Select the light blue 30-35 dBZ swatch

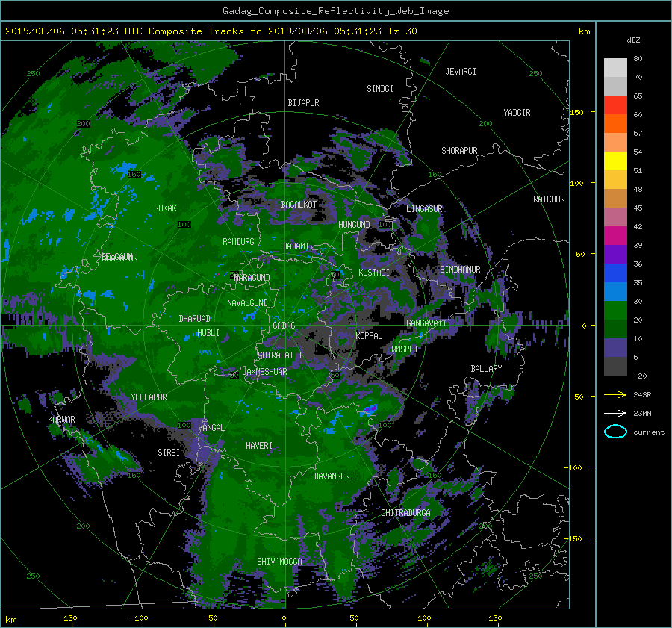[x=615, y=291]
